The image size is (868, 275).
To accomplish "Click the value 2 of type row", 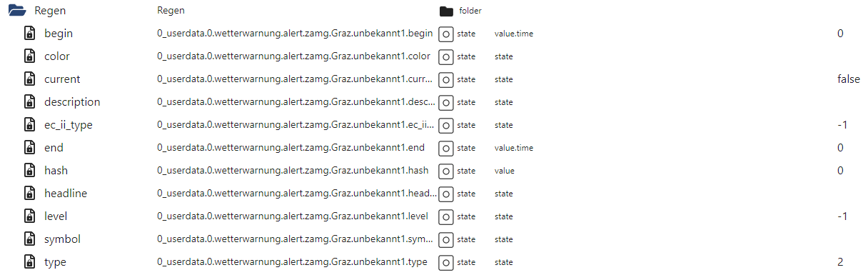I will pos(841,262).
